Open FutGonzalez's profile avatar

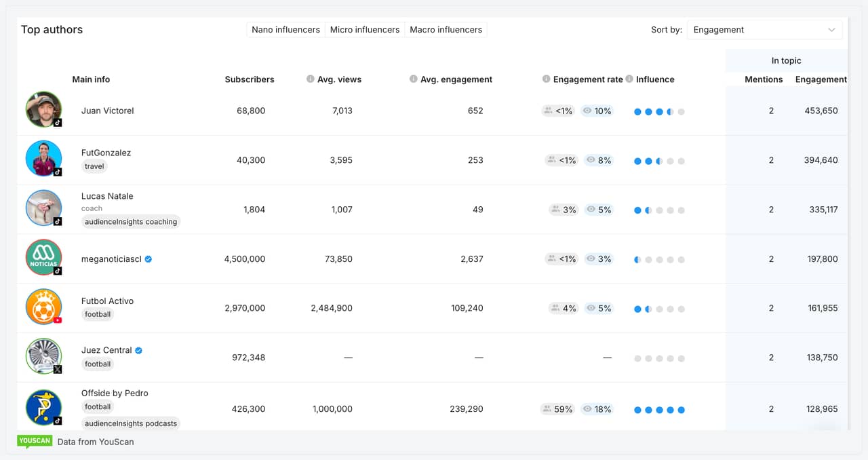(x=44, y=159)
